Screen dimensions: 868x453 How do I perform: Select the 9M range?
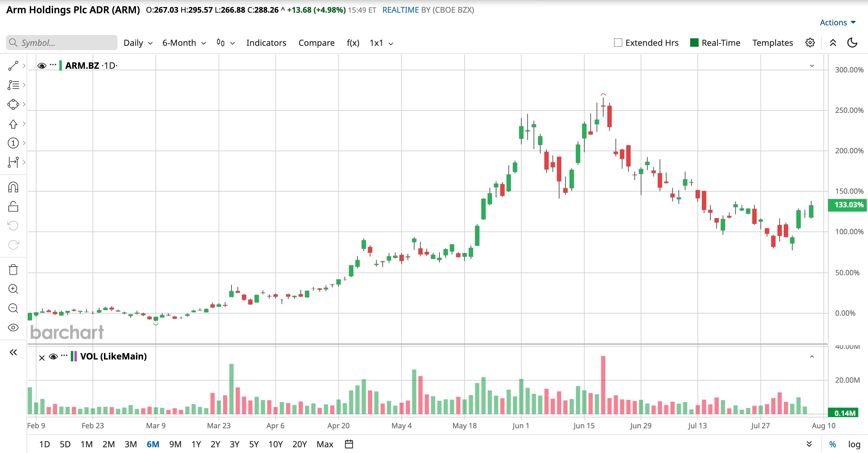point(175,444)
